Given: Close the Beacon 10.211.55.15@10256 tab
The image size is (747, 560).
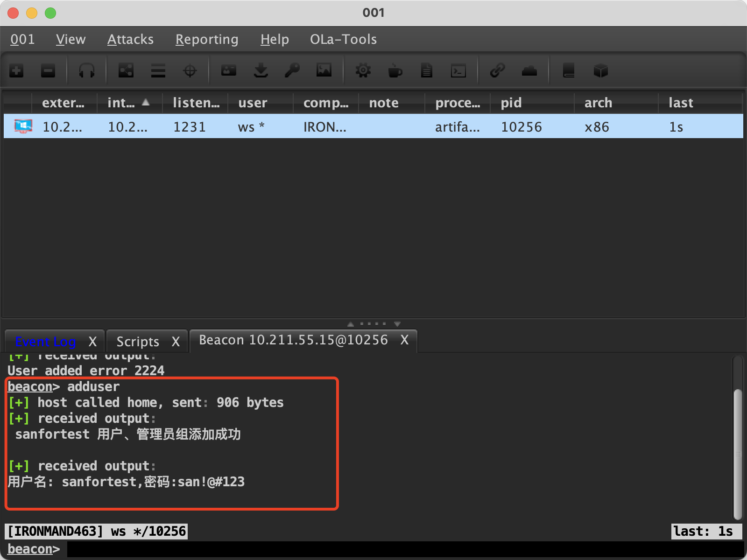Looking at the screenshot, I should click(404, 340).
